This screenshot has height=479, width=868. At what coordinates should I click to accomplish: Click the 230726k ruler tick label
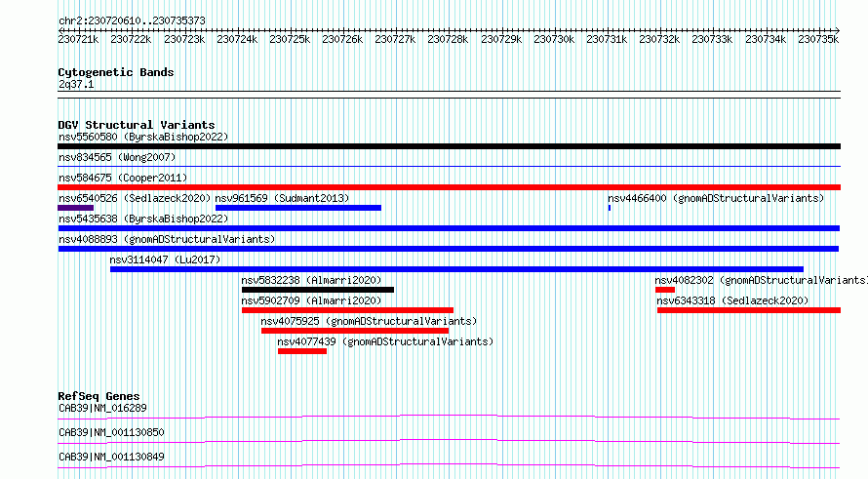point(342,39)
